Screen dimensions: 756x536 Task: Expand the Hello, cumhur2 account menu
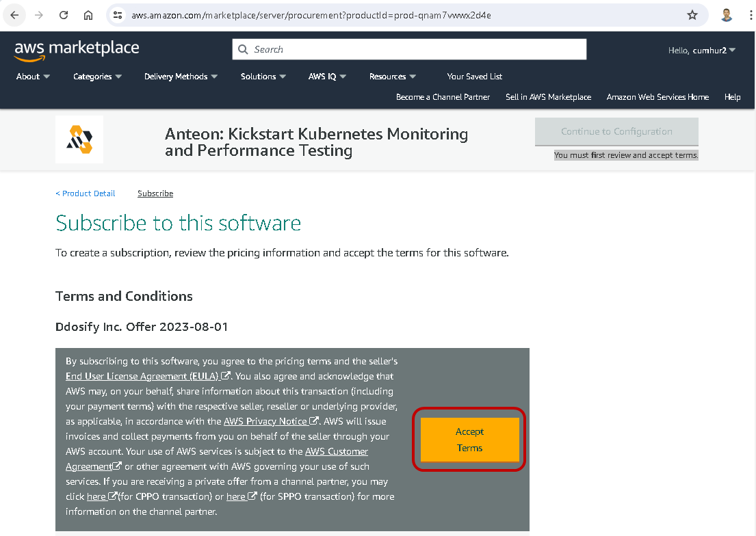point(701,50)
